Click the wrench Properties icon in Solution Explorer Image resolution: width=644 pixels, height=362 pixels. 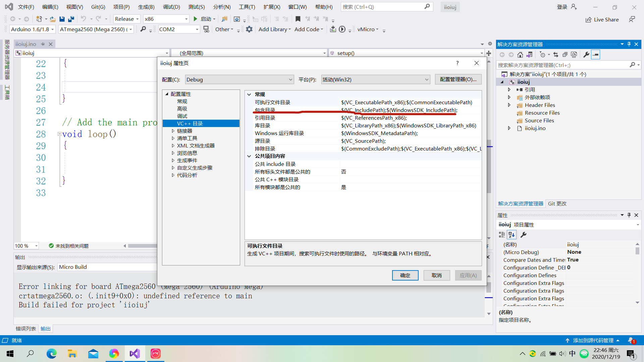tap(586, 55)
